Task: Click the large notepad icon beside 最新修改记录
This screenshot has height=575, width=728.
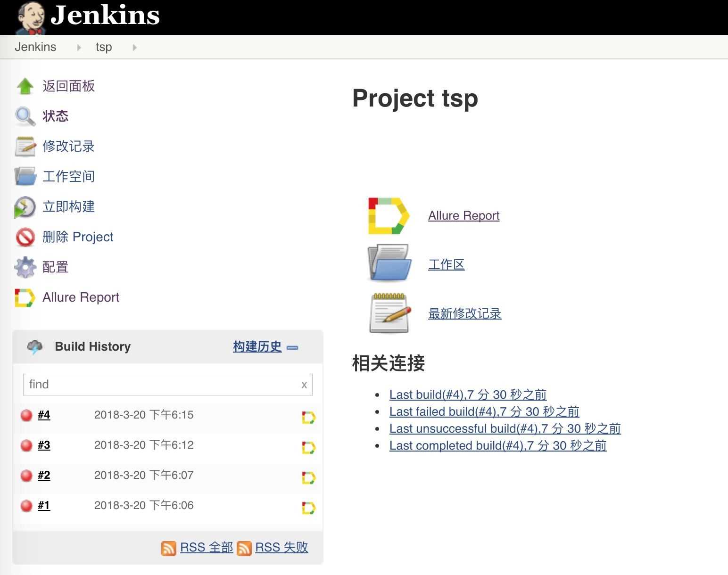Action: (x=389, y=312)
